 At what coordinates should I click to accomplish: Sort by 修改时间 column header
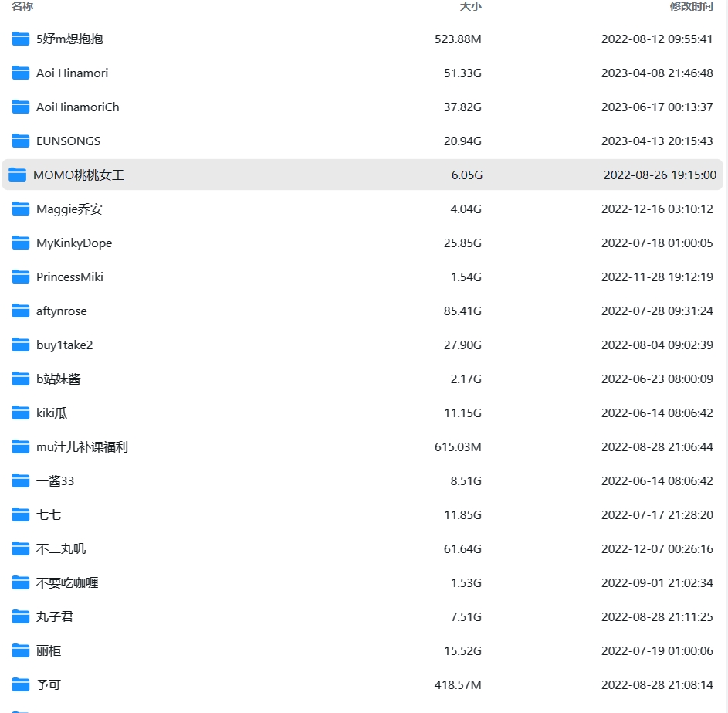pos(691,6)
